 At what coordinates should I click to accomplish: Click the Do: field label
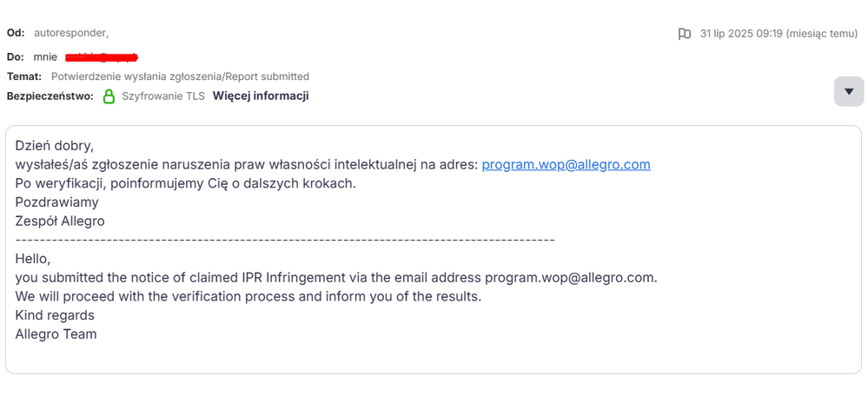16,57
